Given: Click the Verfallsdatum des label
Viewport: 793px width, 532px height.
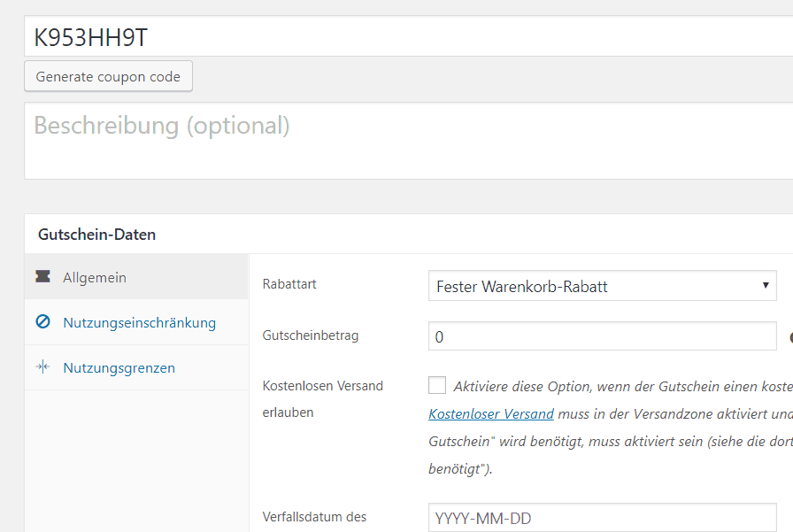Looking at the screenshot, I should pos(314,517).
